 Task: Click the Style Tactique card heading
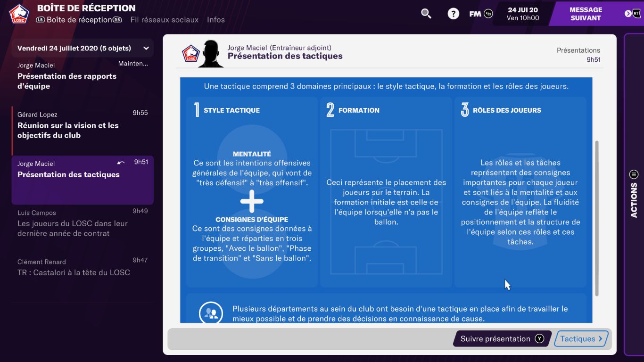pyautogui.click(x=231, y=110)
